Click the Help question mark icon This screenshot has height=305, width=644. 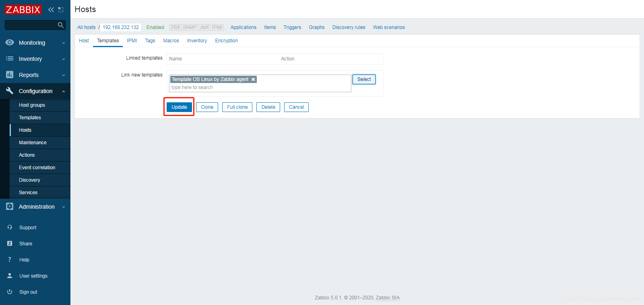pyautogui.click(x=10, y=259)
